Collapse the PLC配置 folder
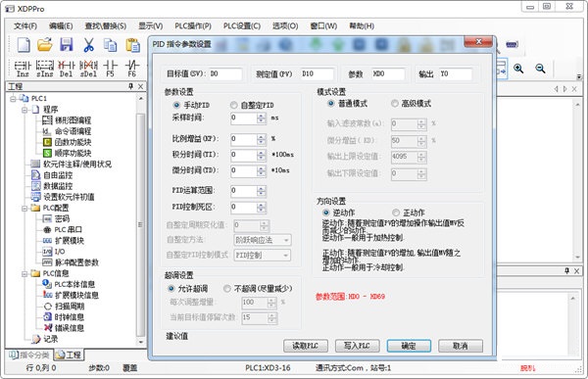588x379 pixels. pos(24,208)
